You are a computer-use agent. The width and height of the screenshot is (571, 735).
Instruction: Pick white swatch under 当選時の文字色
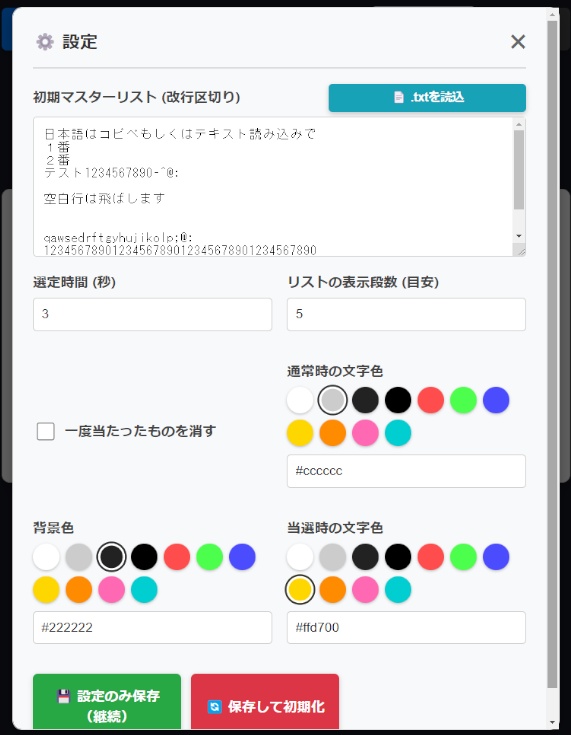pos(300,557)
